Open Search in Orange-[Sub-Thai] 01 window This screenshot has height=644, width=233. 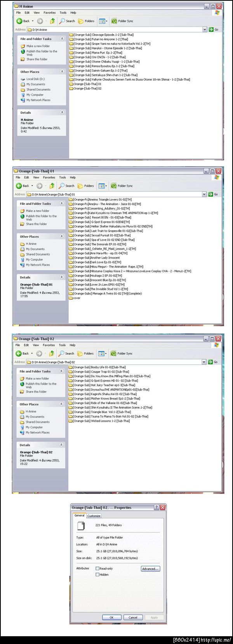tap(67, 186)
